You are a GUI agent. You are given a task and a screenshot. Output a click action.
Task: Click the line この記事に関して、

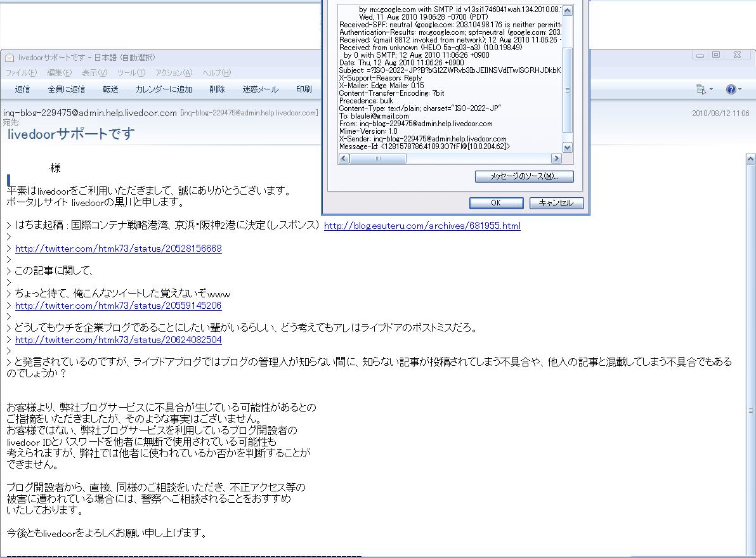pos(53,271)
